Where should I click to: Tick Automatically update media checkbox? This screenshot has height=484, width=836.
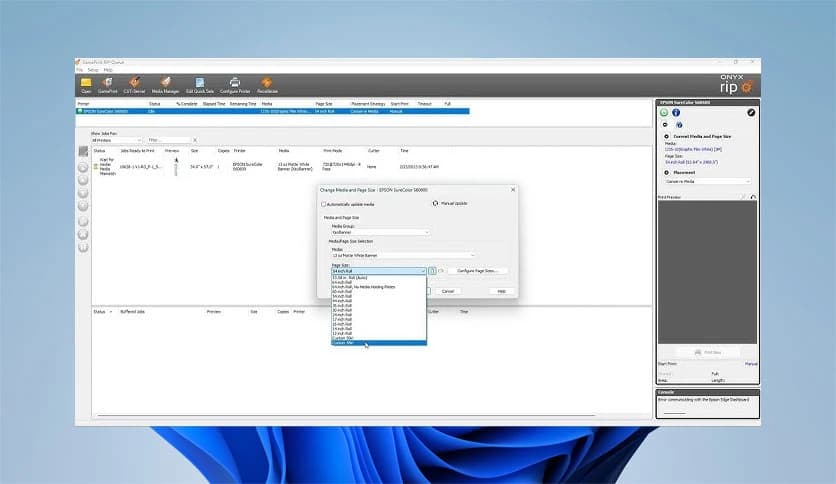coord(323,204)
